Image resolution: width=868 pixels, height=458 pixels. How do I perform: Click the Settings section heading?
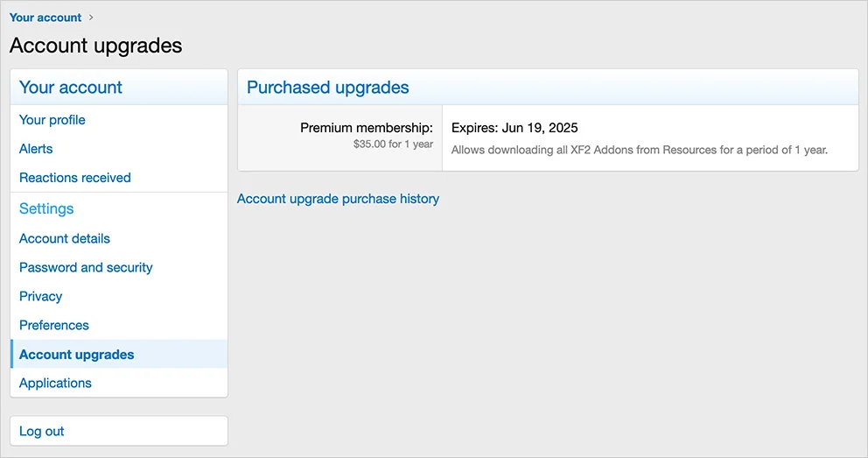46,208
